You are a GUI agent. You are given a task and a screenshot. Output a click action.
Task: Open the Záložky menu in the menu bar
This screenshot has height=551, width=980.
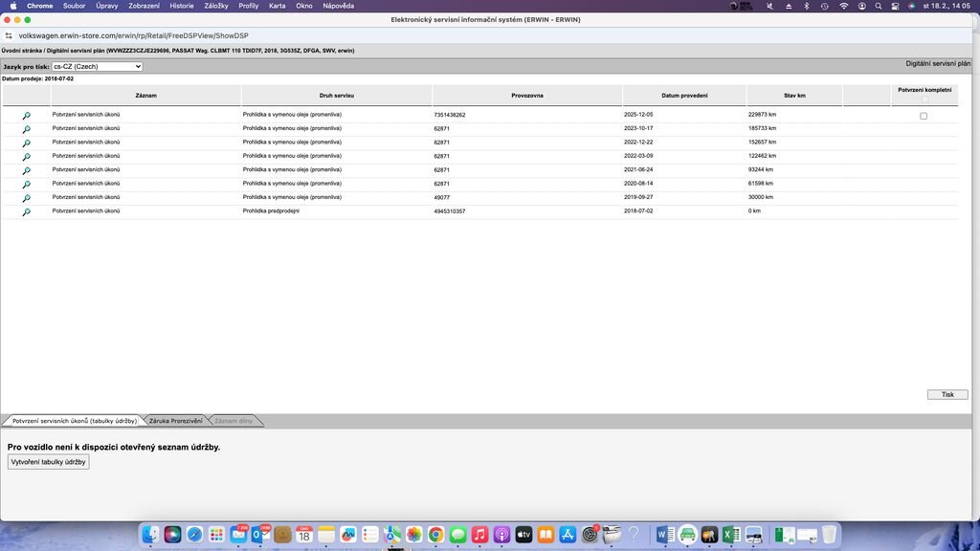point(216,6)
